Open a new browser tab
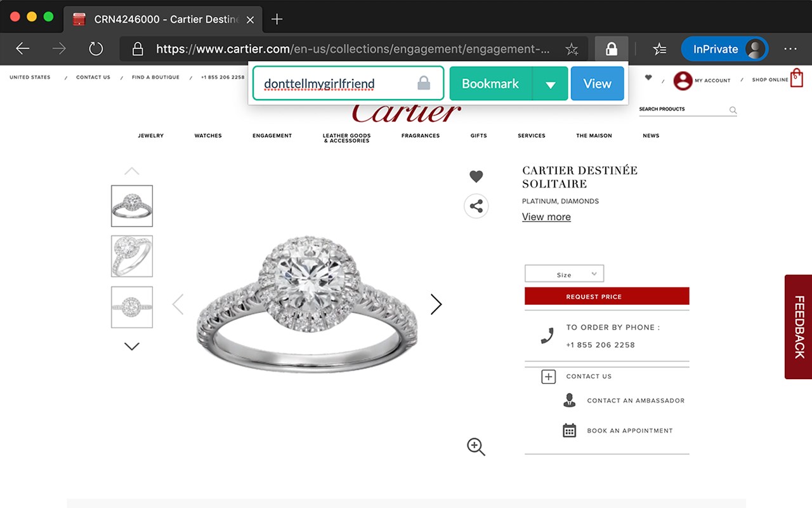The width and height of the screenshot is (812, 508). point(277,19)
